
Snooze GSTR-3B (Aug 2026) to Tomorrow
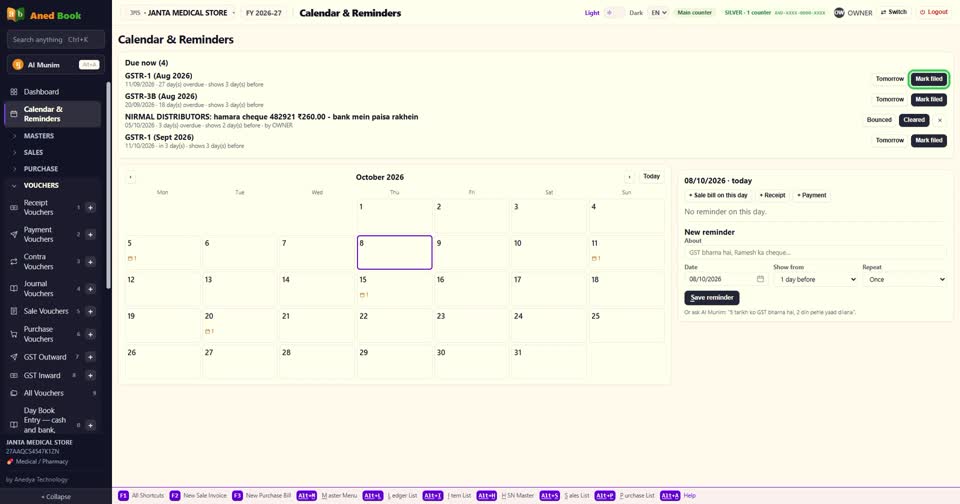[889, 99]
